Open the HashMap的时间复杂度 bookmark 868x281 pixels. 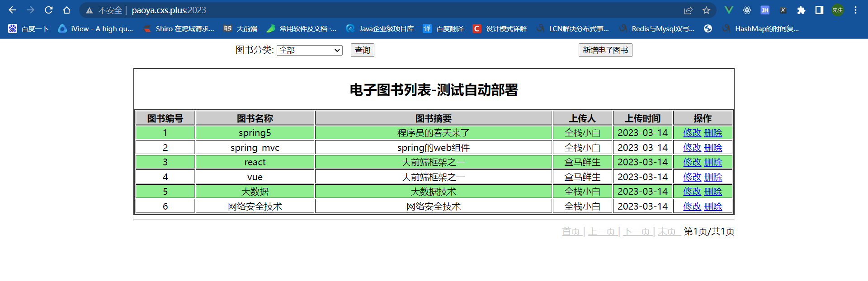pos(760,28)
